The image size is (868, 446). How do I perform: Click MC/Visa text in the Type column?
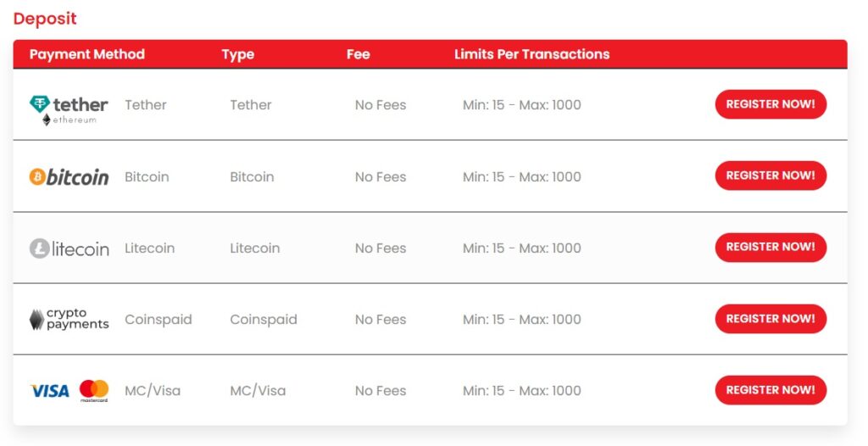pos(258,391)
